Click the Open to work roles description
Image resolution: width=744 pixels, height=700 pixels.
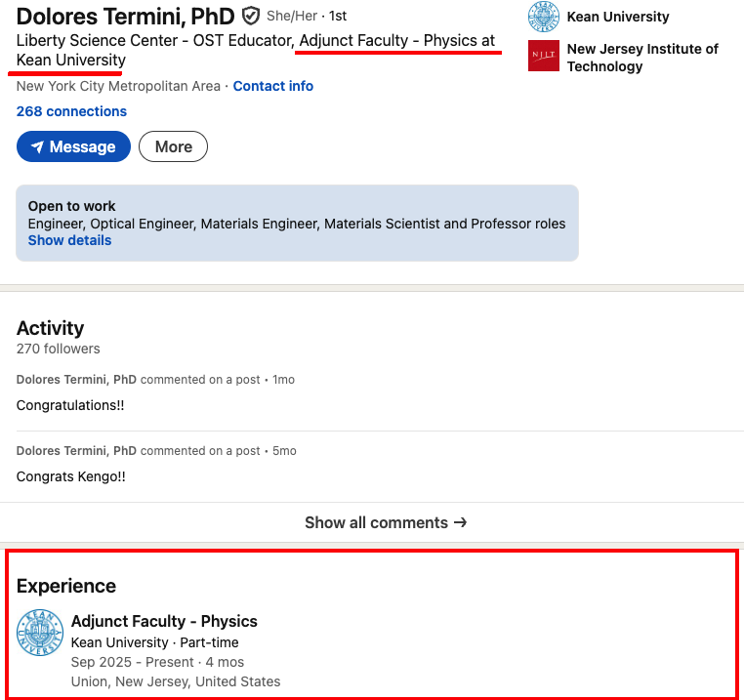coord(297,224)
